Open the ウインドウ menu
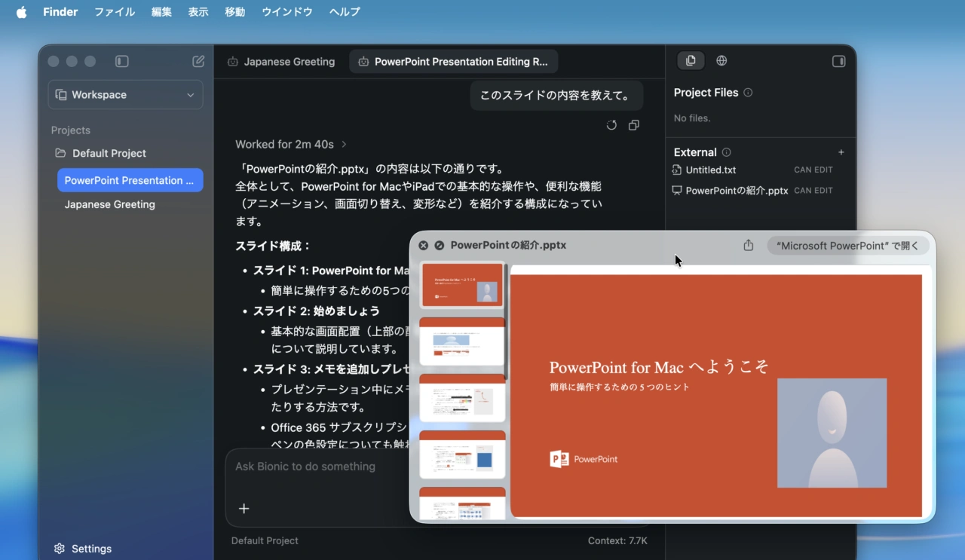Image resolution: width=965 pixels, height=560 pixels. 287,12
